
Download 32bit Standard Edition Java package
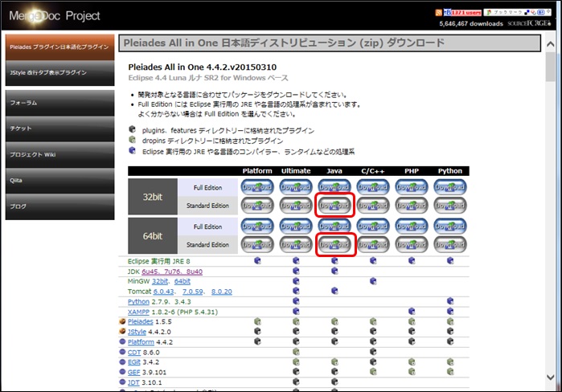(x=334, y=206)
